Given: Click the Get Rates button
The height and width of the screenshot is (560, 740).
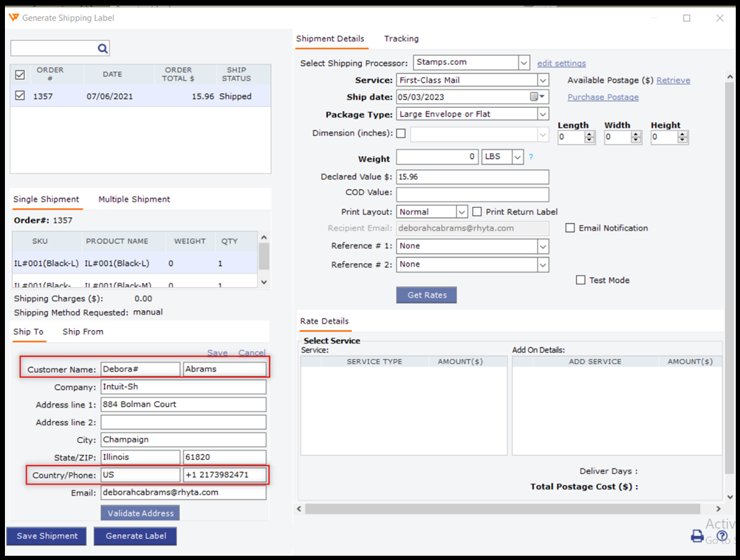Looking at the screenshot, I should [426, 295].
